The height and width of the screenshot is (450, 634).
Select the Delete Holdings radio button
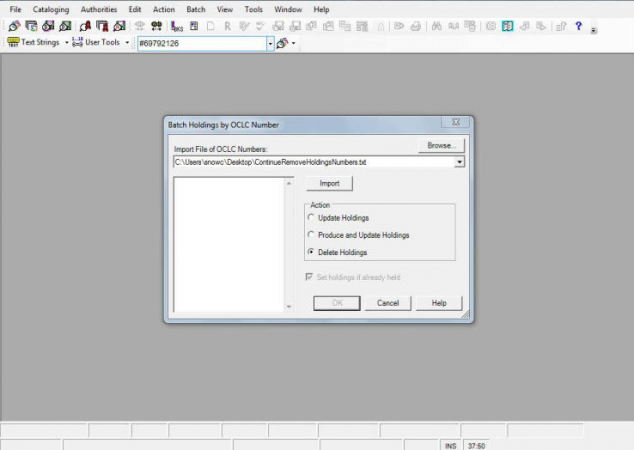311,252
